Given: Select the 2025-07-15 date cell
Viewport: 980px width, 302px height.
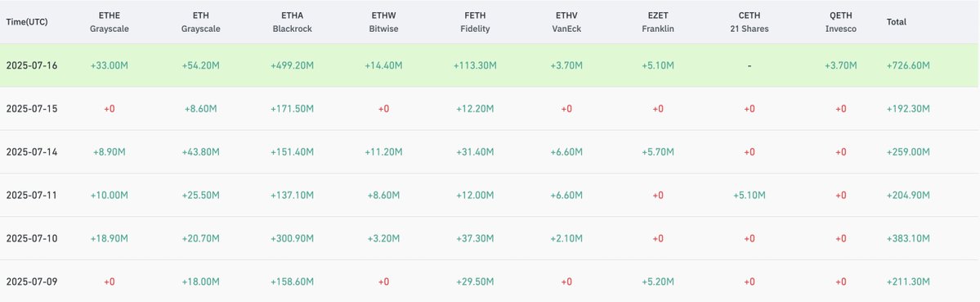Looking at the screenshot, I should click(32, 109).
